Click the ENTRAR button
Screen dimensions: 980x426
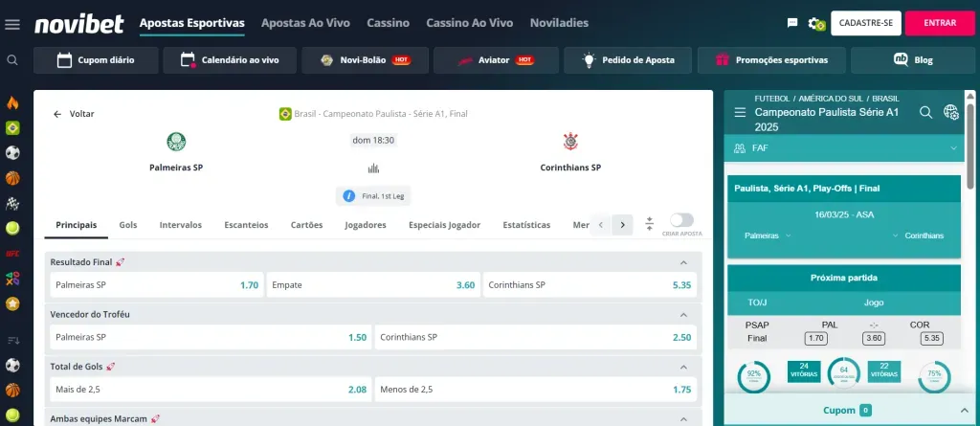click(940, 23)
